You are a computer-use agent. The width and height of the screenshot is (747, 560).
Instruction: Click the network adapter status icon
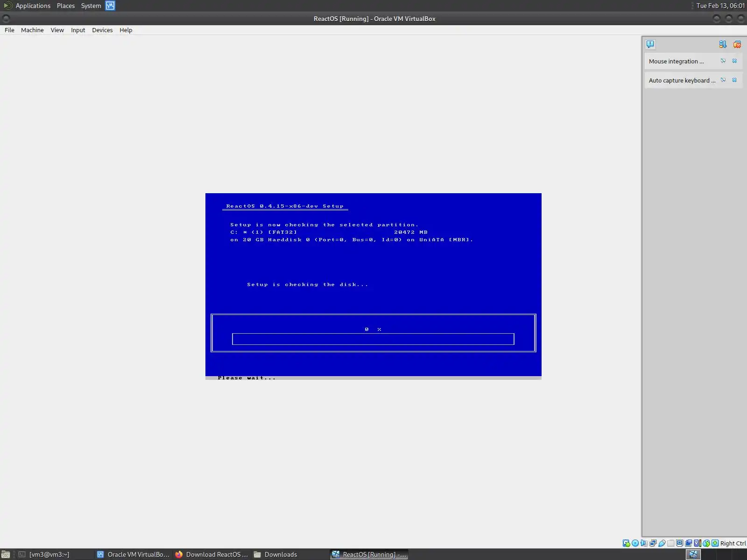[653, 543]
